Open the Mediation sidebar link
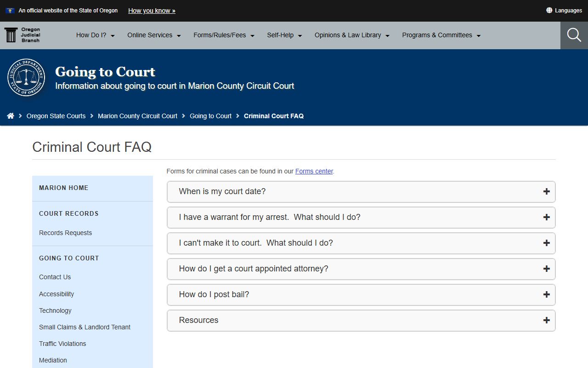 53,360
